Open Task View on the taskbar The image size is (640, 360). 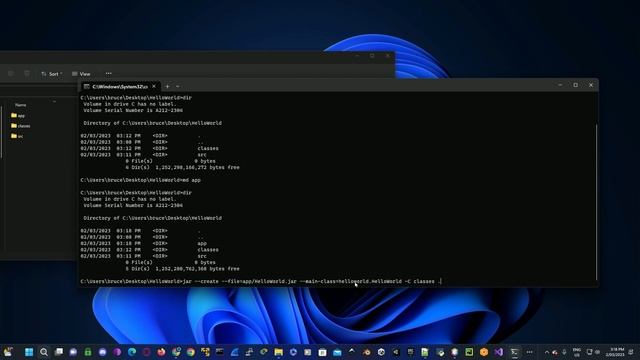(x=59, y=352)
